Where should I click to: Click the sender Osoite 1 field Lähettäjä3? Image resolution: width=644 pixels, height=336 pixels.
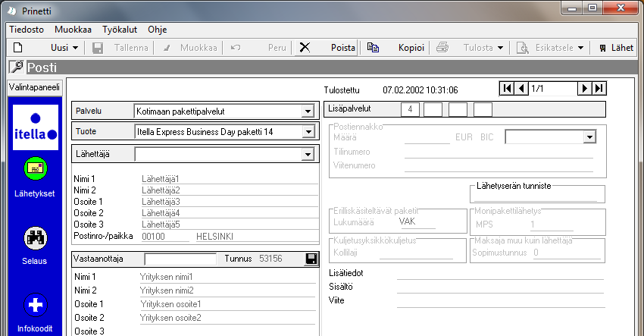(229, 202)
